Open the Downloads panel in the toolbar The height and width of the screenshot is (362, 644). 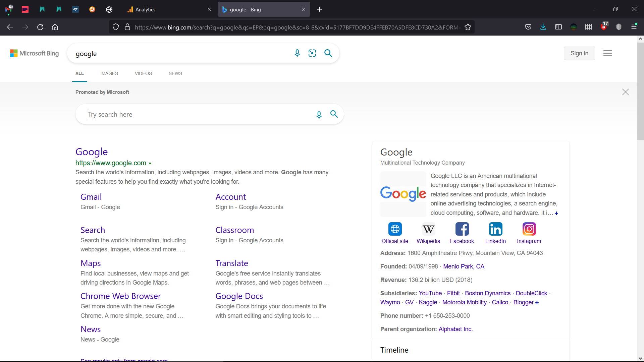click(543, 27)
